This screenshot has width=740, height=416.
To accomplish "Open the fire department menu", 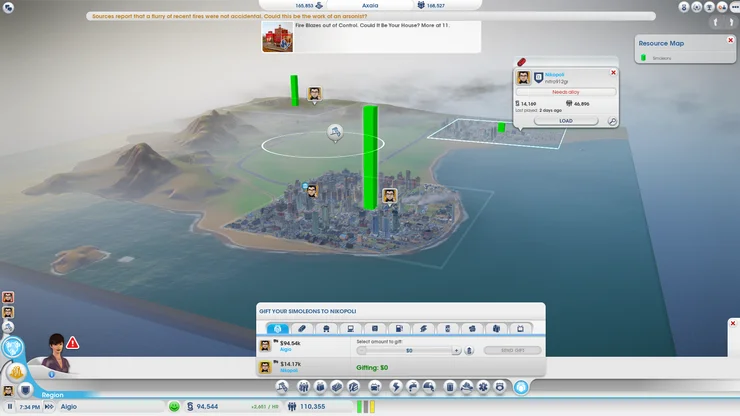I will (466, 387).
